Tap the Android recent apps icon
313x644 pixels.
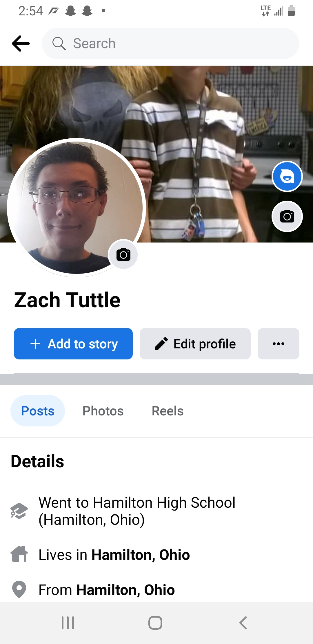68,623
